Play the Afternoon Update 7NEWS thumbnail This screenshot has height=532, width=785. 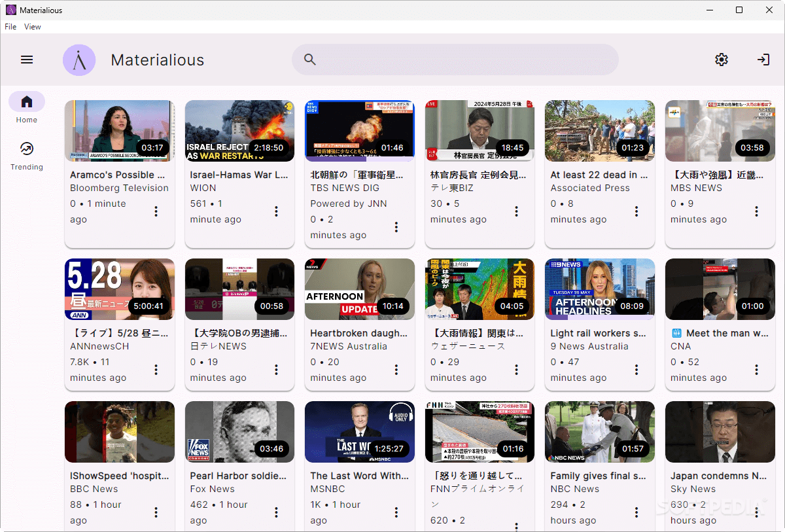(x=360, y=289)
